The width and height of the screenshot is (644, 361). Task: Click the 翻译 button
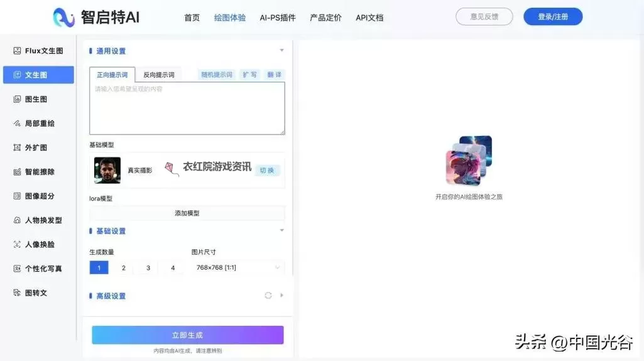point(275,74)
